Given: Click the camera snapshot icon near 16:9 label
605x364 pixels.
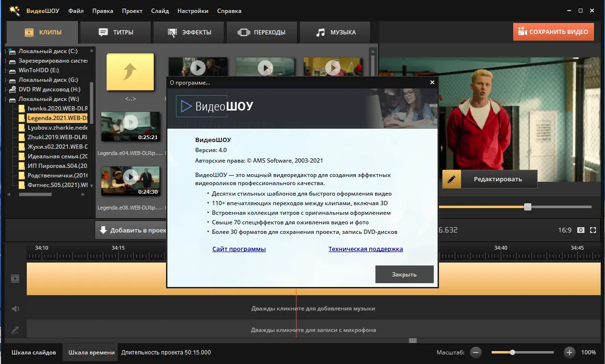Looking at the screenshot, I should pyautogui.click(x=580, y=230).
